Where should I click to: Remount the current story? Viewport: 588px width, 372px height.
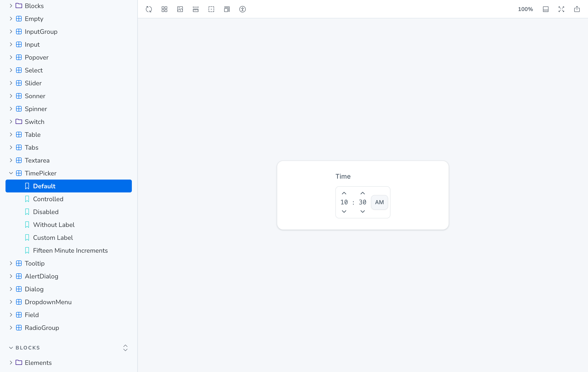pos(148,9)
